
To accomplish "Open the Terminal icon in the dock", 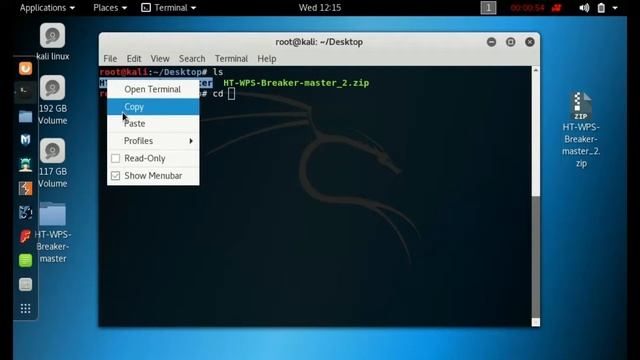I will tap(25, 91).
